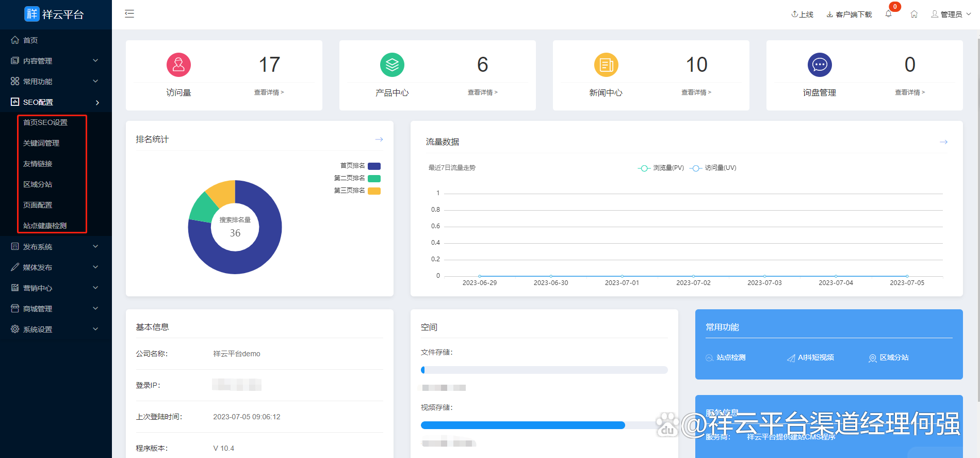
Task: Expand 发布系统 menu chevron
Action: [95, 246]
